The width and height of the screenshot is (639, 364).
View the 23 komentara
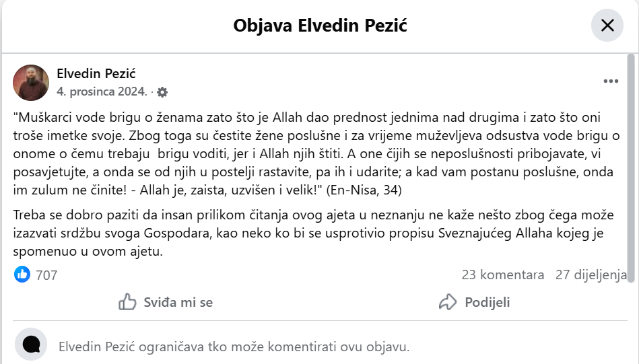pyautogui.click(x=503, y=275)
